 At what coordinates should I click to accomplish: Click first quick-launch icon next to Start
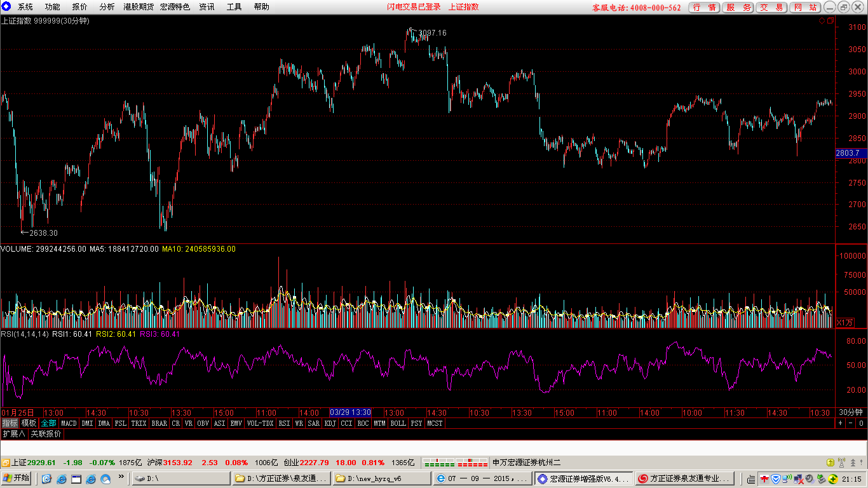(46, 478)
